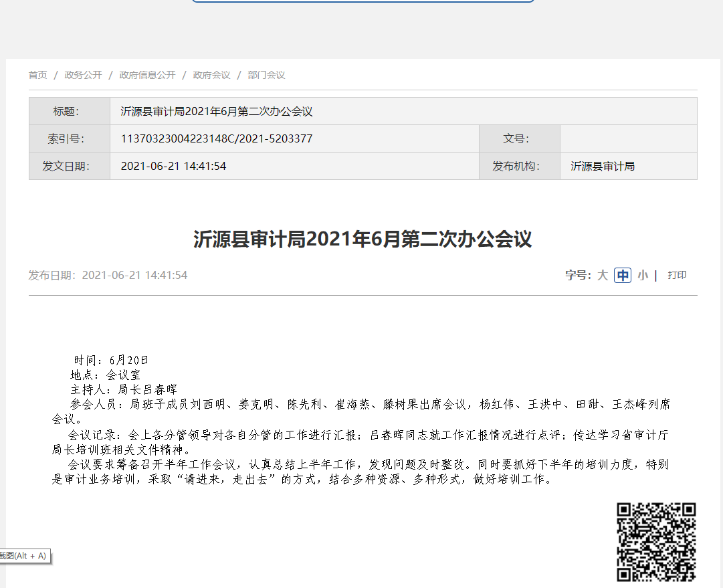Click the 发布日期 line under the headline
The height and width of the screenshot is (588, 723).
pyautogui.click(x=108, y=275)
